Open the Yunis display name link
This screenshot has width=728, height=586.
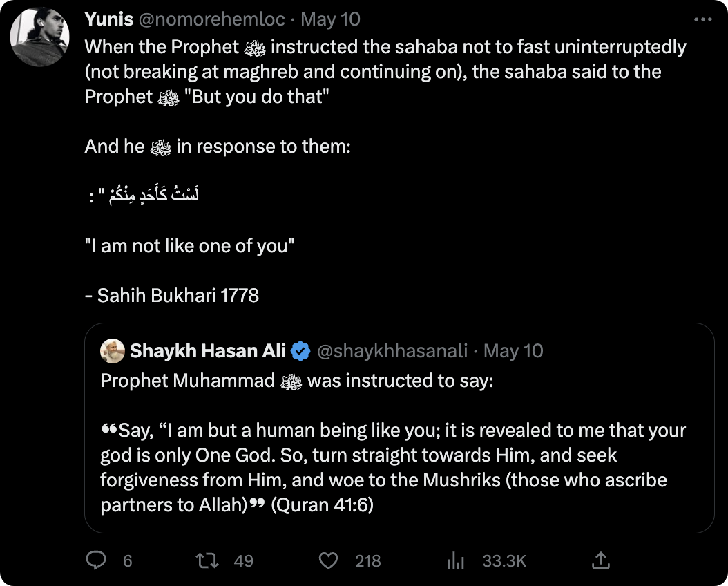click(x=108, y=19)
